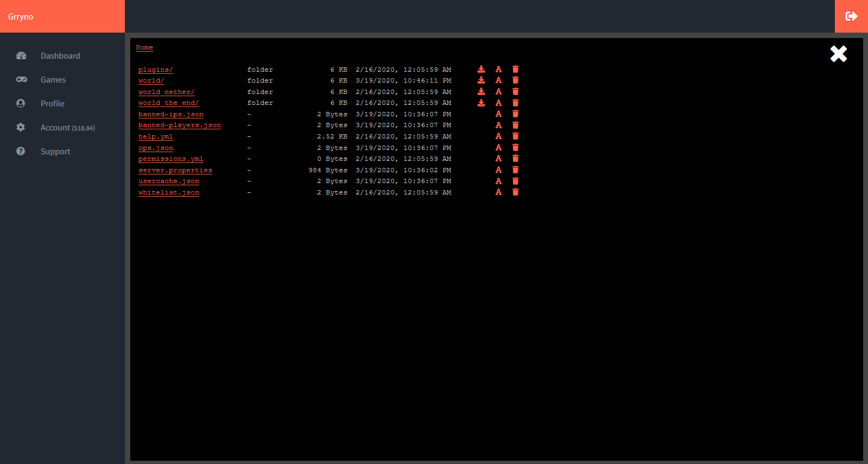Click the Grryno brand header
The width and height of the screenshot is (868, 464).
[62, 16]
